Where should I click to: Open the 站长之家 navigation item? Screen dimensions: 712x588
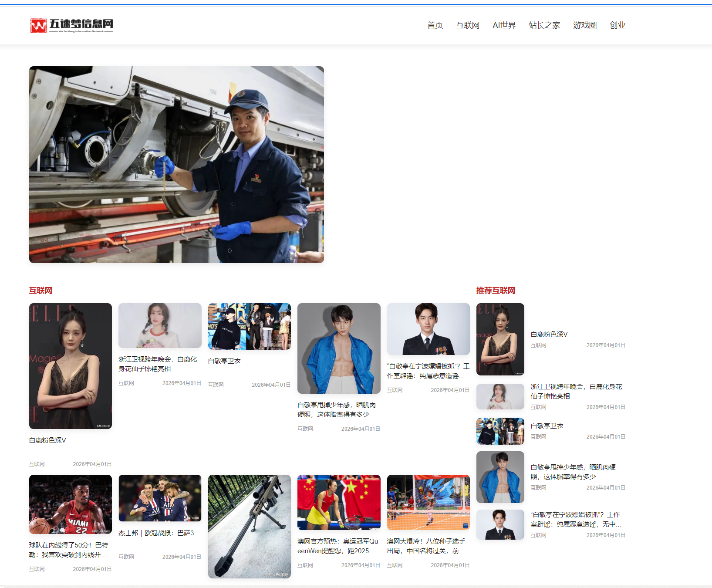544,25
